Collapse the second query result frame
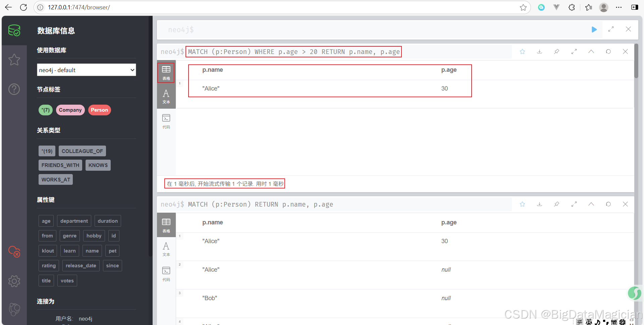 click(591, 204)
